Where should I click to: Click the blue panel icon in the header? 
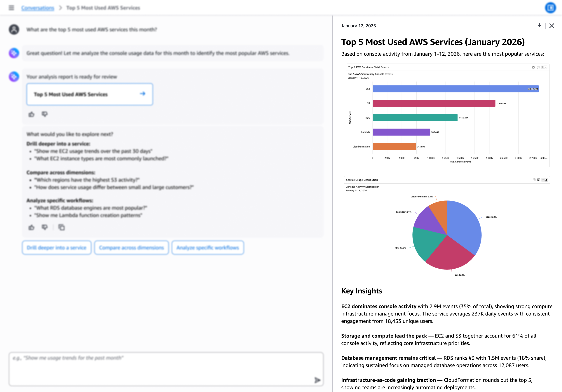tap(550, 8)
